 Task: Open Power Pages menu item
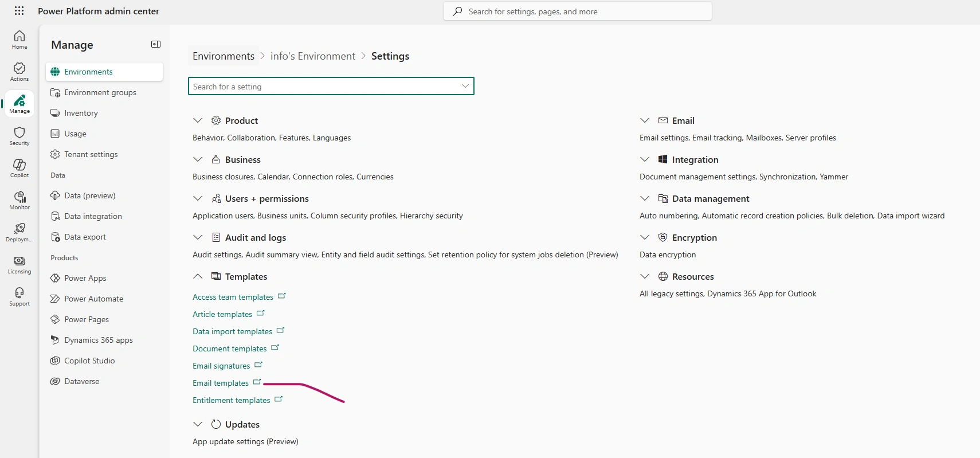pyautogui.click(x=104, y=319)
